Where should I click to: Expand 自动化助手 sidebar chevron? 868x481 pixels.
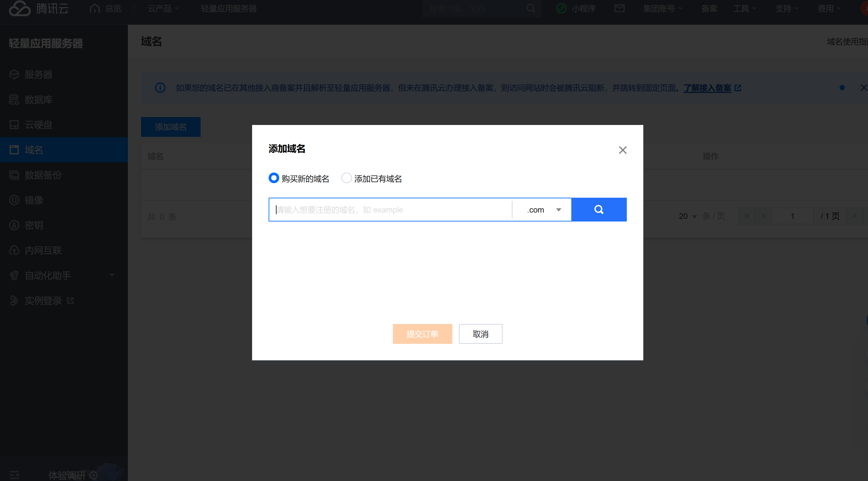coord(112,275)
